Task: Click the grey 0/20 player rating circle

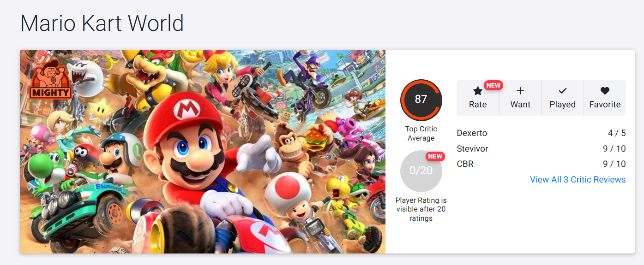Action: point(421,171)
